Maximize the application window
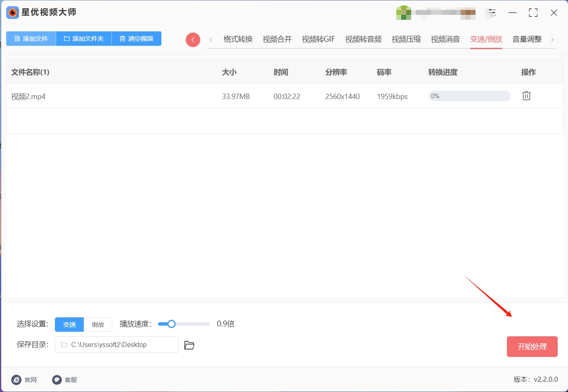568x392 pixels. (533, 13)
